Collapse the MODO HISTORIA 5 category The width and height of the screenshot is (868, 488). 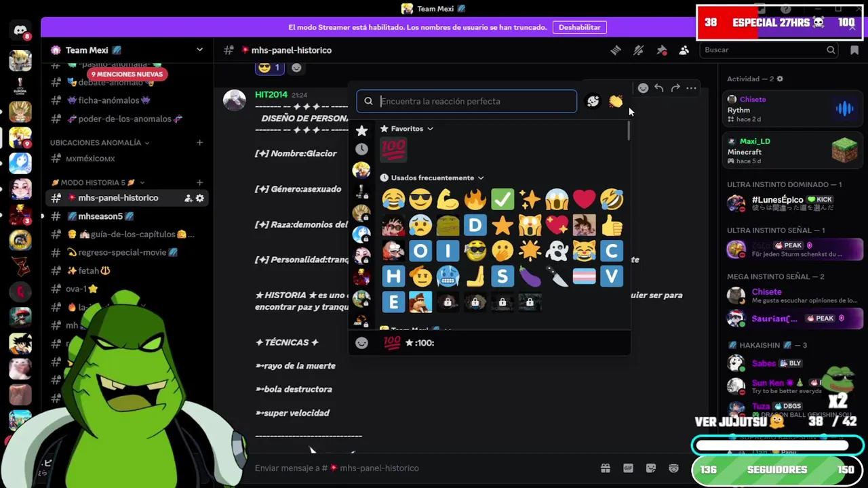tap(98, 182)
